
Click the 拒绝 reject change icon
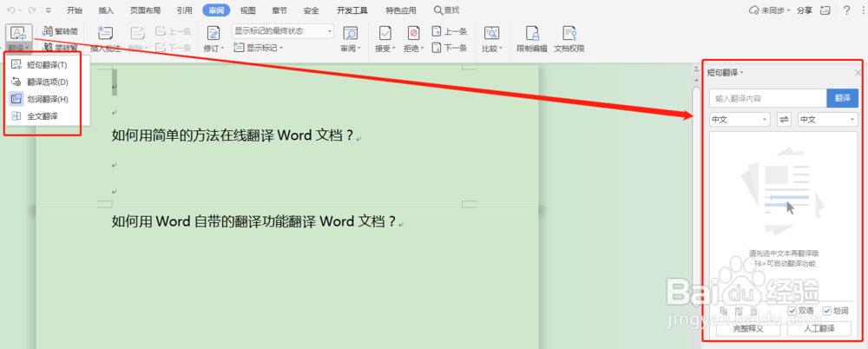[x=413, y=33]
